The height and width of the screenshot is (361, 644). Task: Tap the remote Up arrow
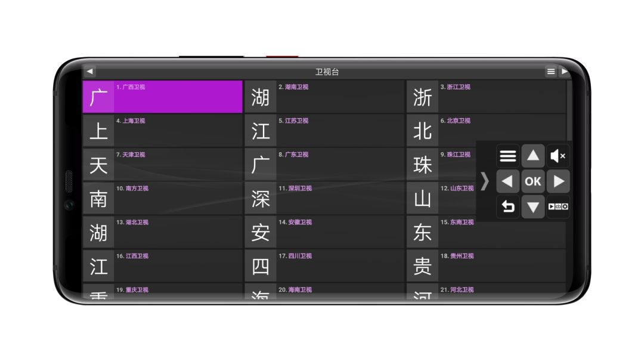pyautogui.click(x=533, y=156)
